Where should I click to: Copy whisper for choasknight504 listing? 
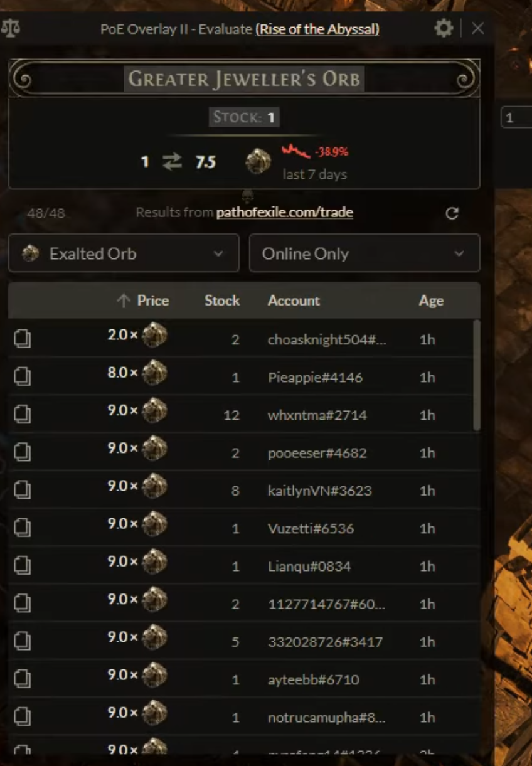pos(23,339)
